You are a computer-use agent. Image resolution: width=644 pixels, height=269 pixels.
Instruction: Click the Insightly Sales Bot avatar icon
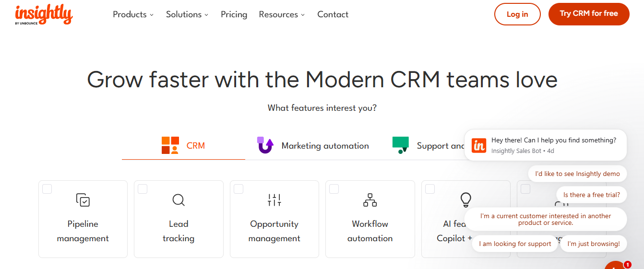[479, 145]
